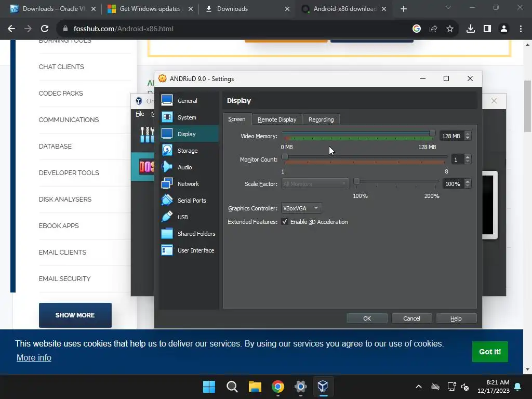Screen dimensions: 532x399
Task: Switch to VirtualBox from taskbar
Action: point(323,387)
